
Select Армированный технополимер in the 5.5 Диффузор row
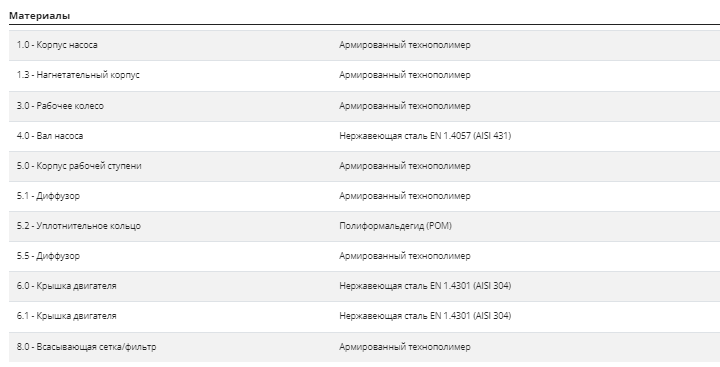[405, 256]
